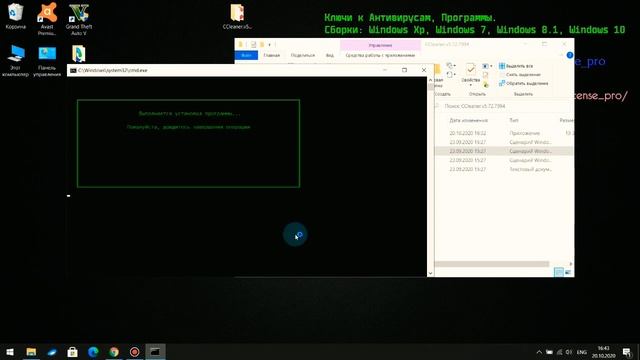Open the cmd.exe title bar system icon
640x360 pixels.
click(73, 70)
